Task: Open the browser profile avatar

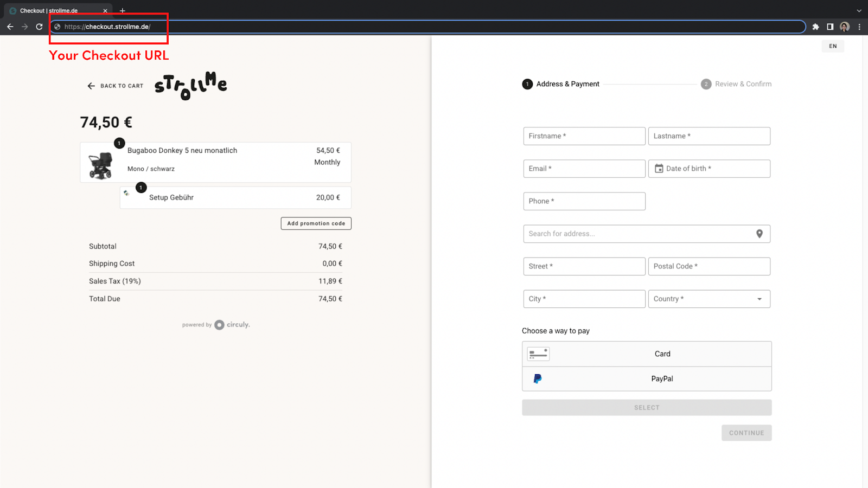Action: point(845,27)
